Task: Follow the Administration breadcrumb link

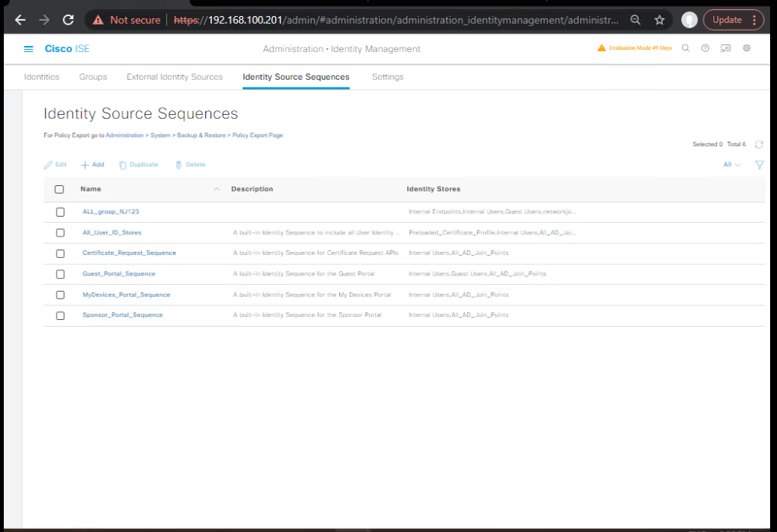Action: coord(124,135)
